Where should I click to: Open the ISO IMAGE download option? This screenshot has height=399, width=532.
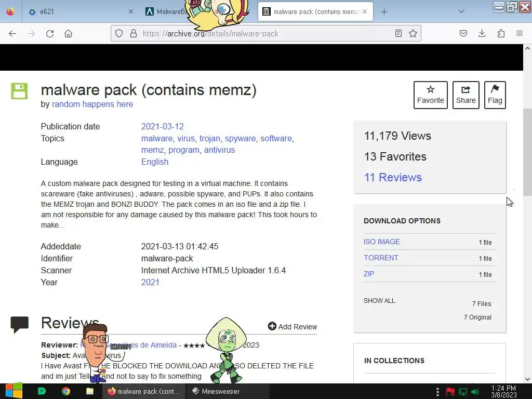point(382,242)
